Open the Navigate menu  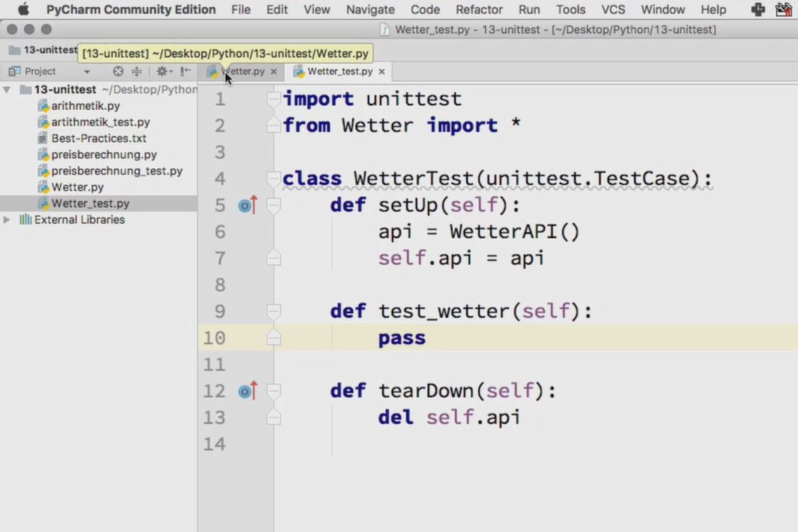[370, 9]
